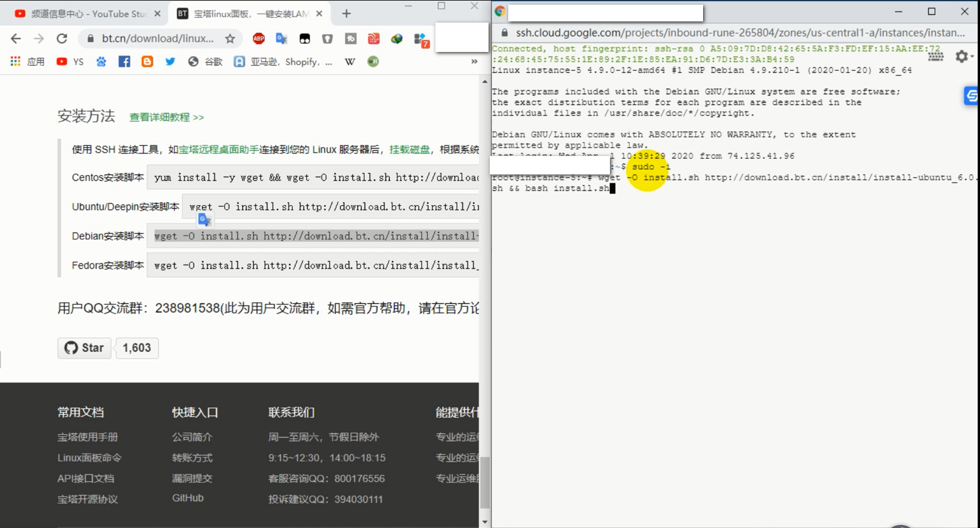Click the scrollbar thumb of bt.cn page
This screenshot has height=528, width=980.
coord(485,483)
